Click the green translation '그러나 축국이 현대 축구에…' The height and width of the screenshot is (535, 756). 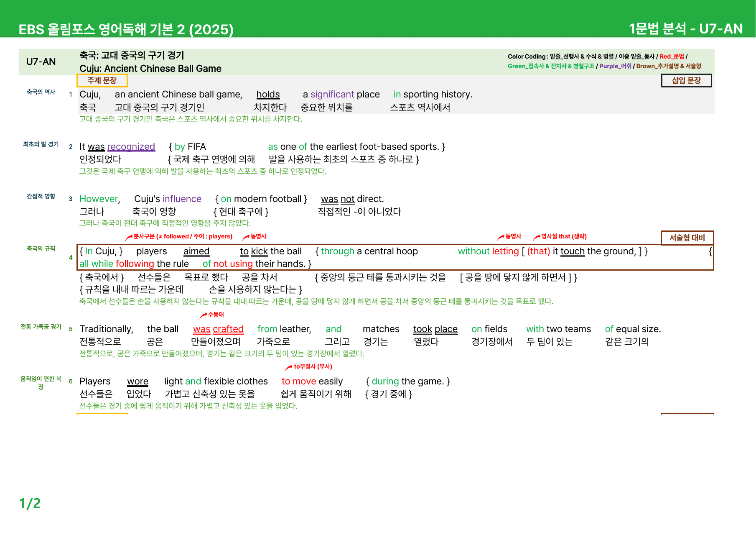[x=165, y=223]
